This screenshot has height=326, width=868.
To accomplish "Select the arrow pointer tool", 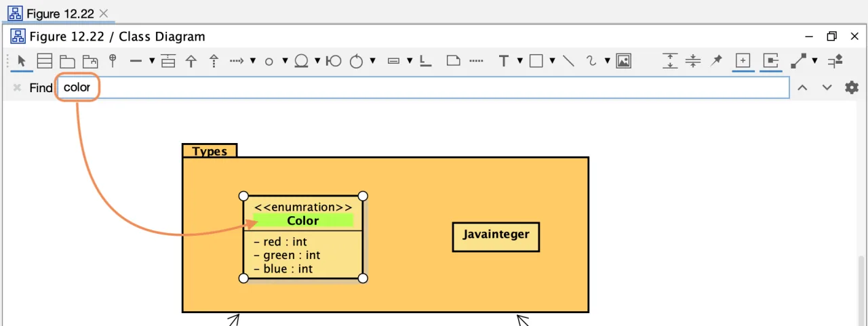I will (x=22, y=61).
